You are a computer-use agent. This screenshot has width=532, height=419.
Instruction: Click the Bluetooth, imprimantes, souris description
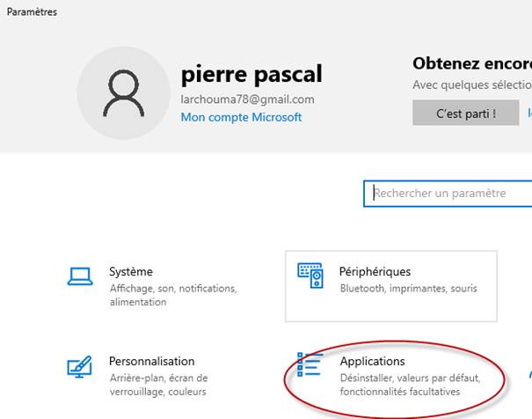(x=407, y=289)
